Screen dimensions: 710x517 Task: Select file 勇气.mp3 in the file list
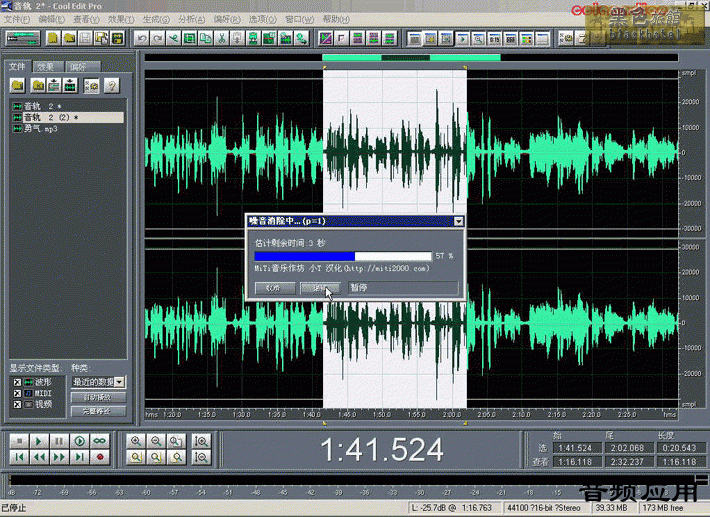(x=41, y=129)
